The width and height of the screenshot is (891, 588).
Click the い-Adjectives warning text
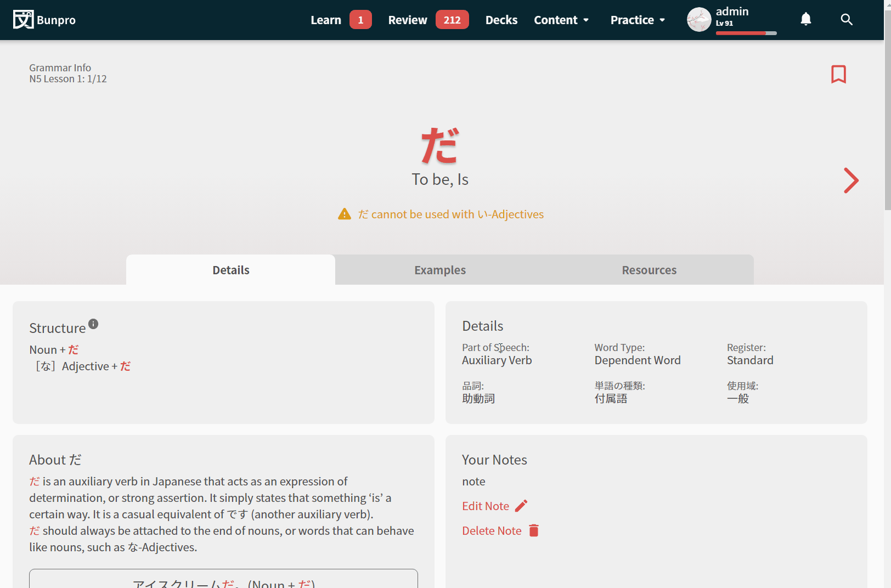click(x=451, y=214)
